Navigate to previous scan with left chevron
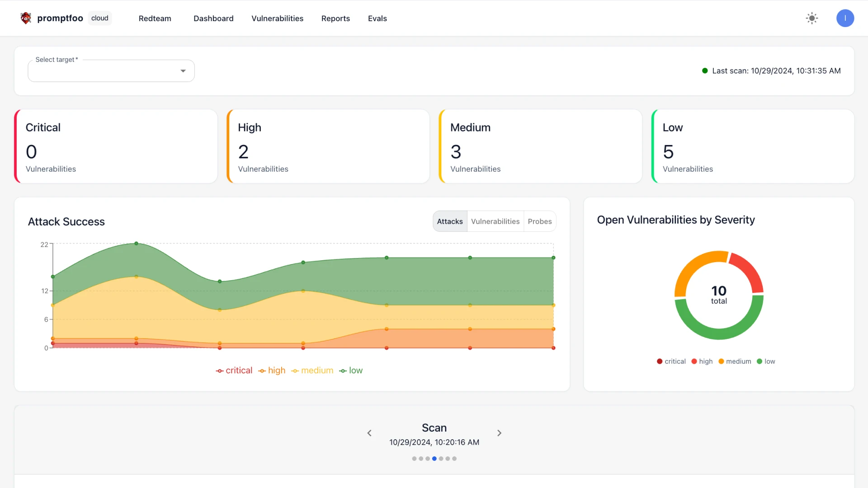The width and height of the screenshot is (868, 488). [369, 433]
